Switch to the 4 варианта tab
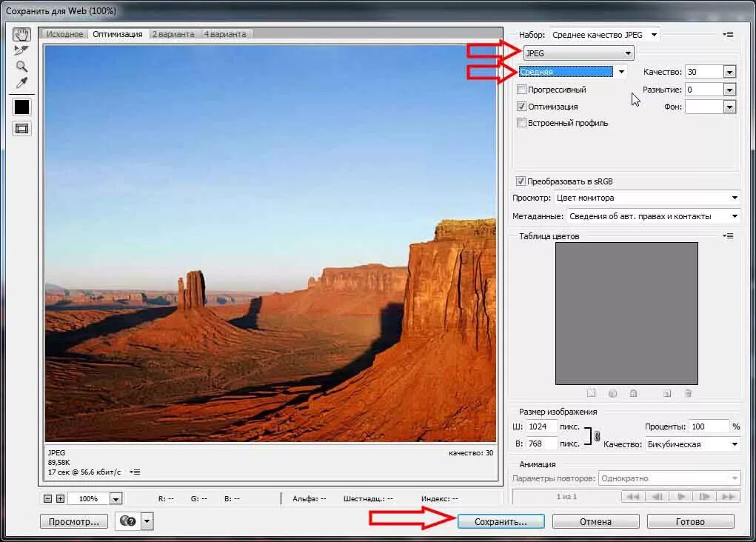Image resolution: width=756 pixels, height=542 pixels. [x=225, y=34]
